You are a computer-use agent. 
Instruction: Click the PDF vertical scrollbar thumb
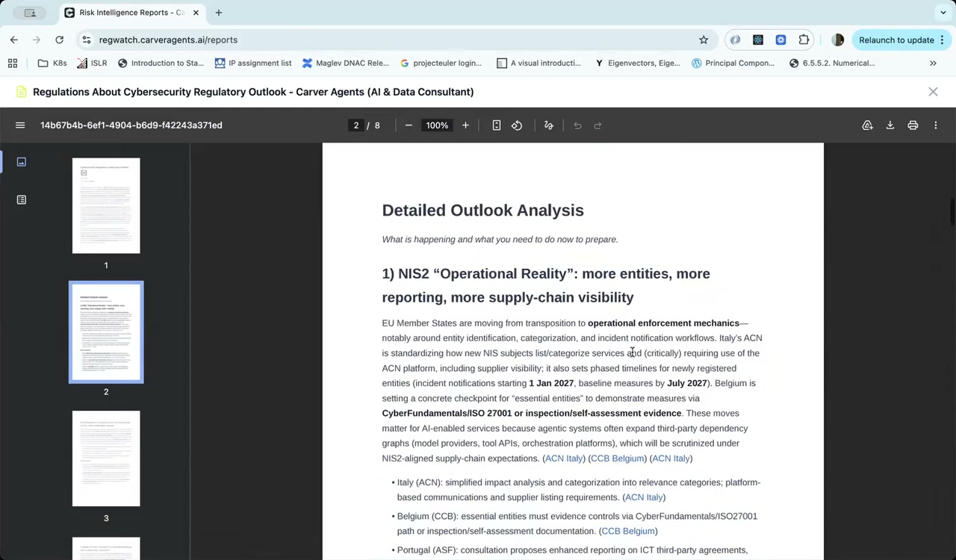(x=952, y=211)
